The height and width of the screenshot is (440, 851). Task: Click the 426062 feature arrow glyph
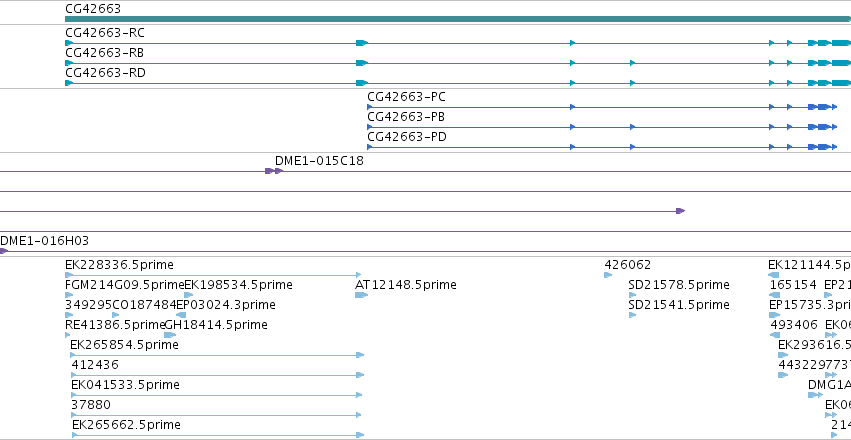608,275
